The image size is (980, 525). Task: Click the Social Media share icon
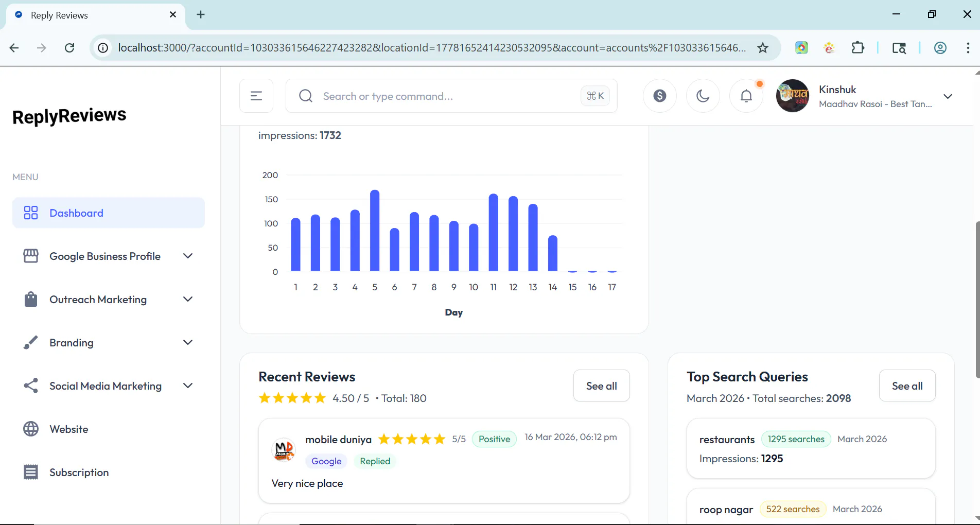click(x=31, y=386)
